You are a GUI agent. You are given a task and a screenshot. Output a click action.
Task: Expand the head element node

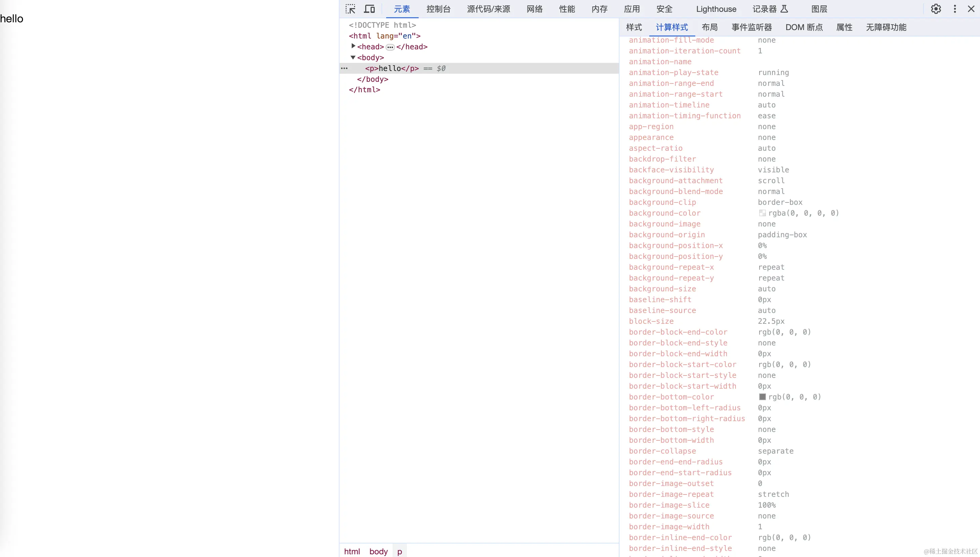[x=353, y=46]
